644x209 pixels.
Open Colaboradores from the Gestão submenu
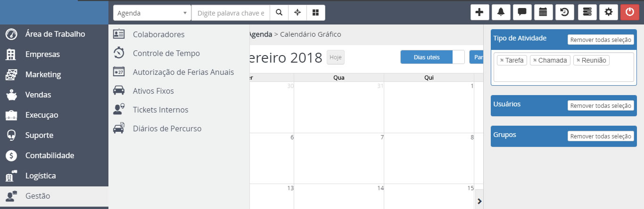158,34
